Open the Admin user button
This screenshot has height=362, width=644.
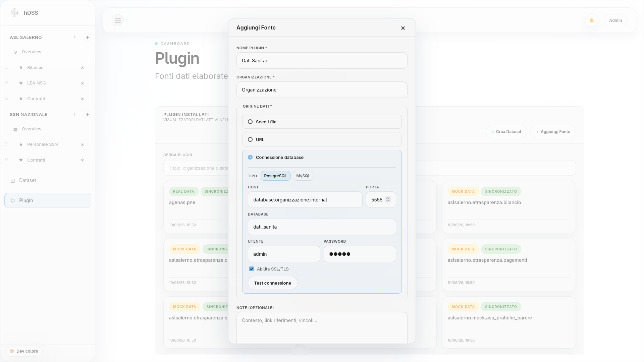pyautogui.click(x=615, y=20)
